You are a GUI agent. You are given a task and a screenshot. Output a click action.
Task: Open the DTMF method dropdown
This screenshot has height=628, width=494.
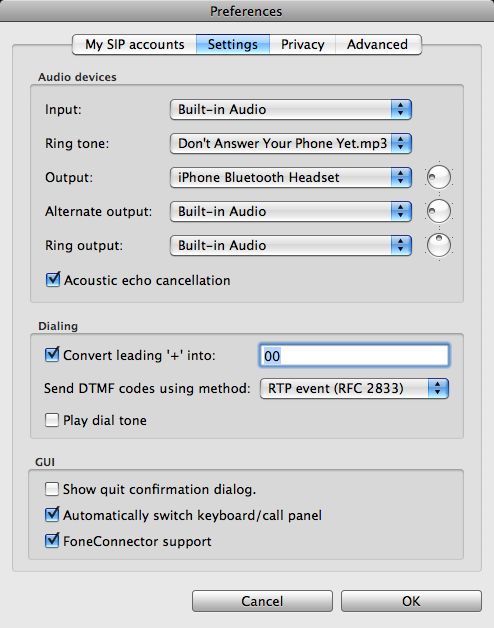pyautogui.click(x=355, y=388)
